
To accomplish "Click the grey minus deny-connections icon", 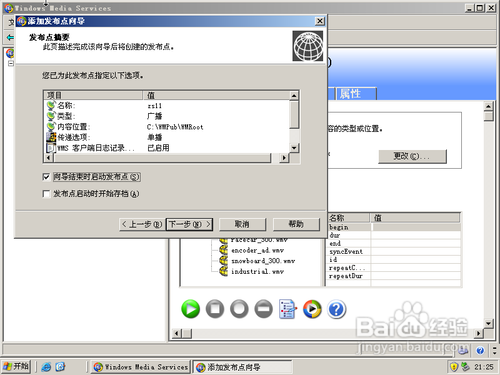I will (263, 309).
